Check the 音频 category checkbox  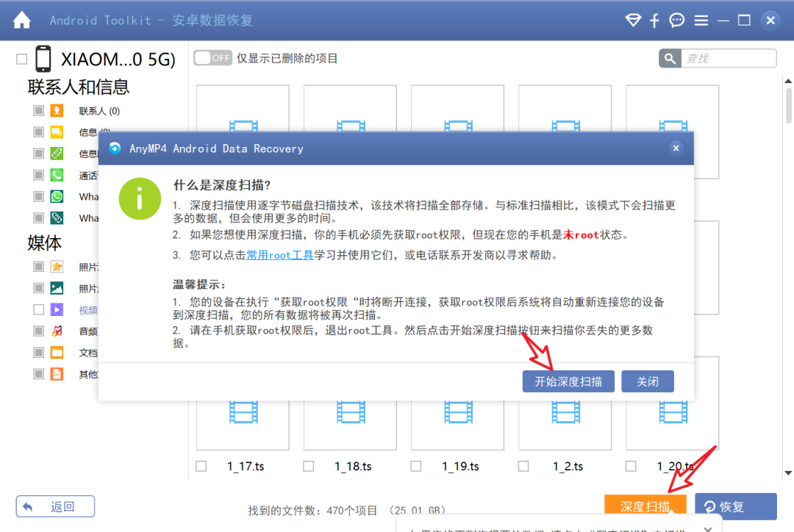pyautogui.click(x=38, y=331)
